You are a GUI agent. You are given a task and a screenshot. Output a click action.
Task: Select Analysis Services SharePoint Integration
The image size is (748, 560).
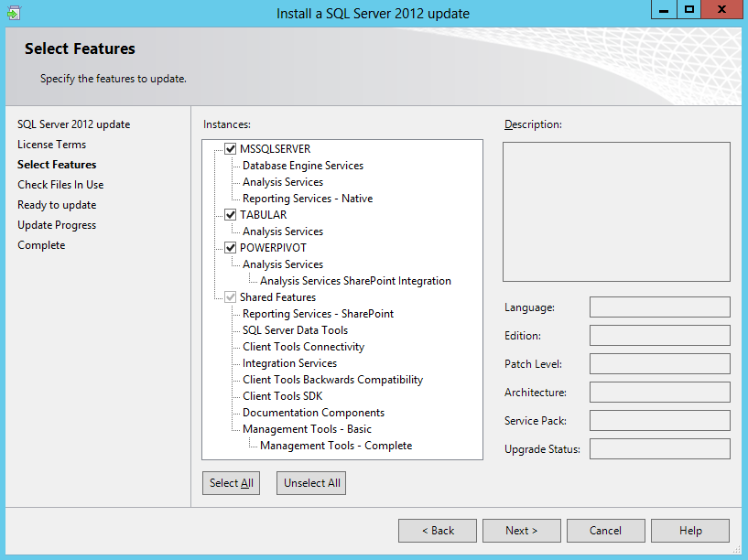tap(355, 281)
